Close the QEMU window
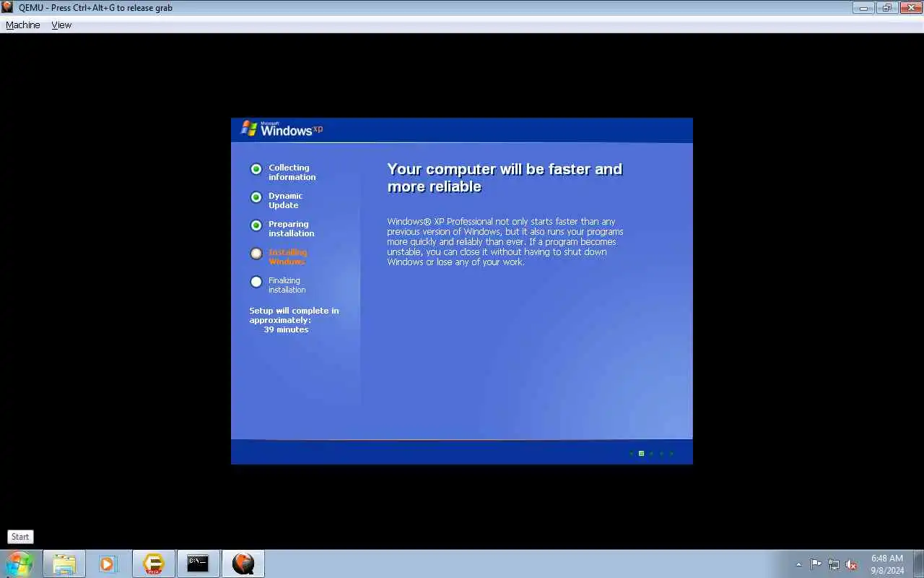 (x=910, y=8)
